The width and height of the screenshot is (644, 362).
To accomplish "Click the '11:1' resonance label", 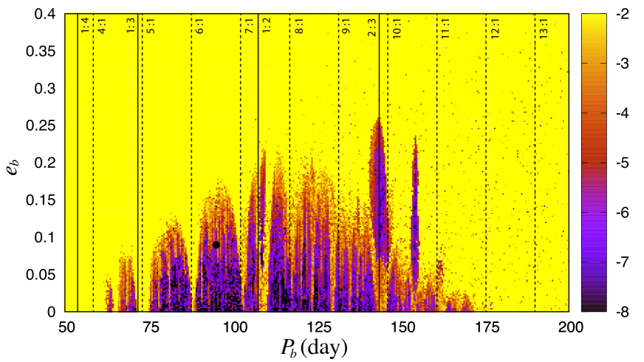I will 445,28.
